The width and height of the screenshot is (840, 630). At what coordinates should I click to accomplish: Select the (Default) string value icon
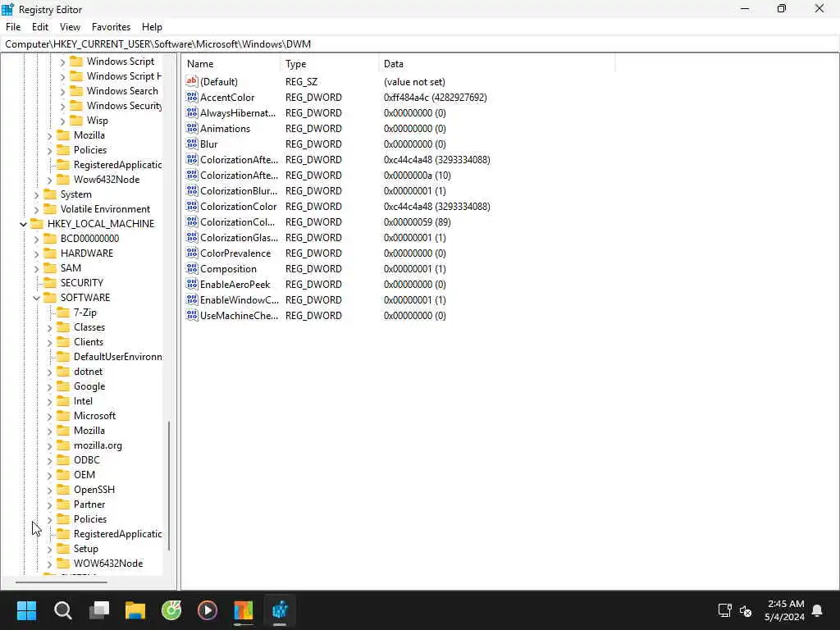(x=192, y=81)
